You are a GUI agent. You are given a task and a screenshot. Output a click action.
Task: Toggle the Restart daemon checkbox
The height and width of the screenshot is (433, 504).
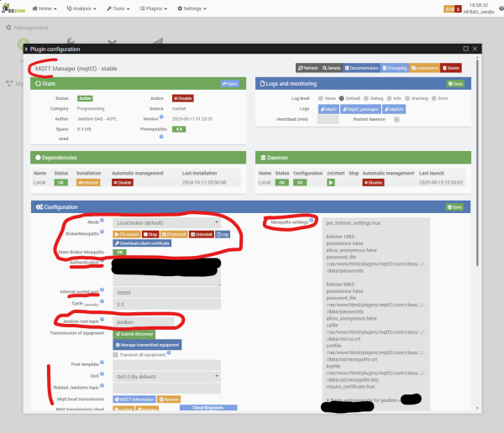(396, 119)
